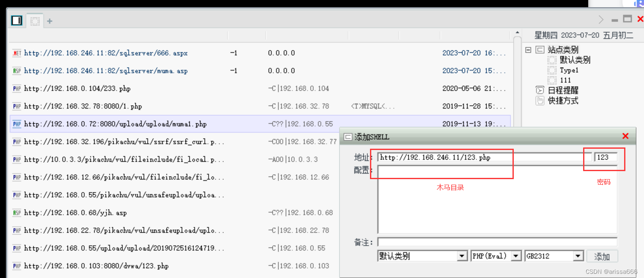Click the .NET icon beside 666.aspx entry

[x=16, y=53]
